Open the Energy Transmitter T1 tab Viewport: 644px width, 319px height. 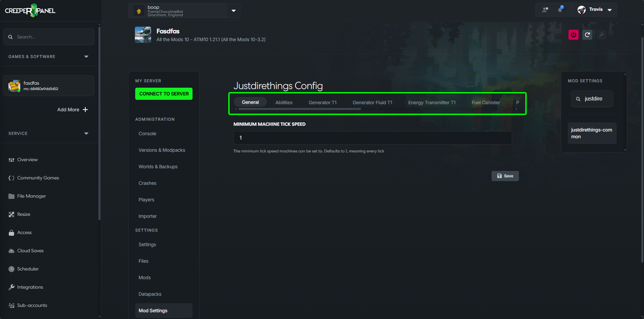pyautogui.click(x=432, y=103)
